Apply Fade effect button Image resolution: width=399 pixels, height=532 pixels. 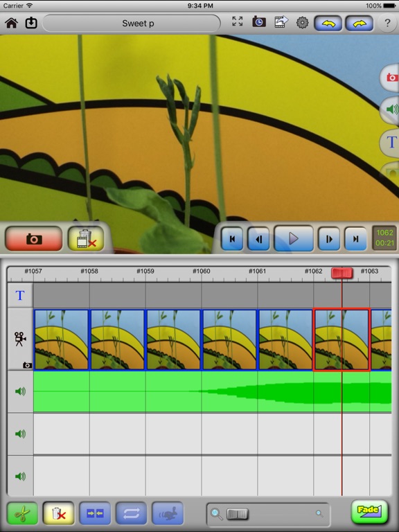pos(369,513)
